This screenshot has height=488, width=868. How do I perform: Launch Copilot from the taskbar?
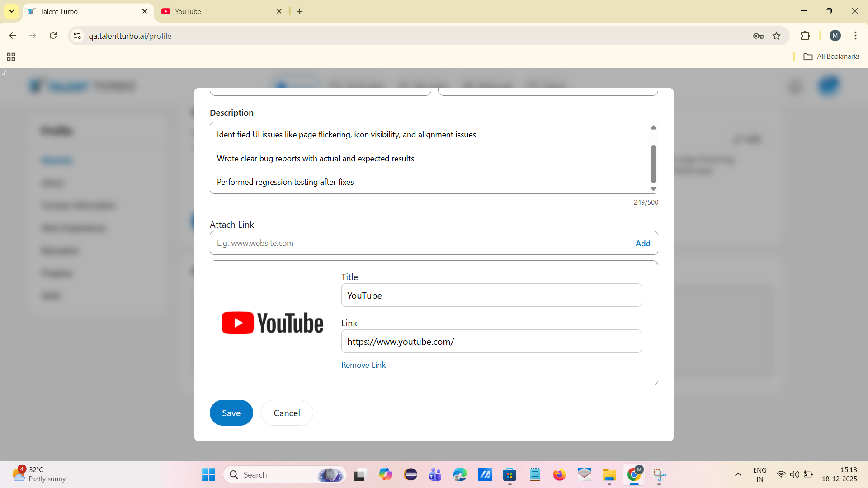pos(386,474)
